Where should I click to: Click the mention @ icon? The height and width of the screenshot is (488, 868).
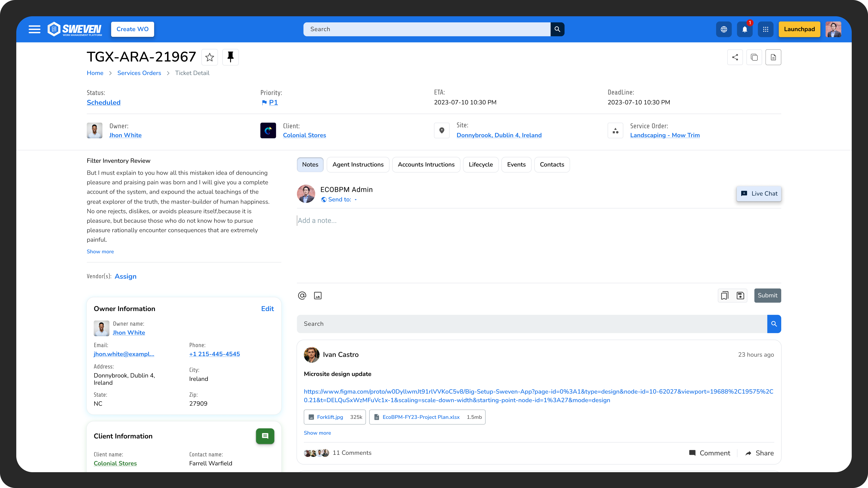[x=302, y=296]
